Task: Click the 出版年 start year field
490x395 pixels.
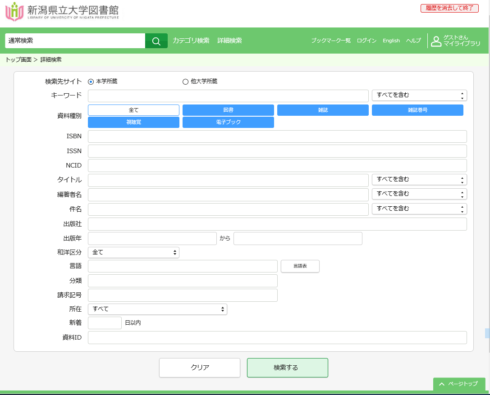Action: (x=152, y=238)
